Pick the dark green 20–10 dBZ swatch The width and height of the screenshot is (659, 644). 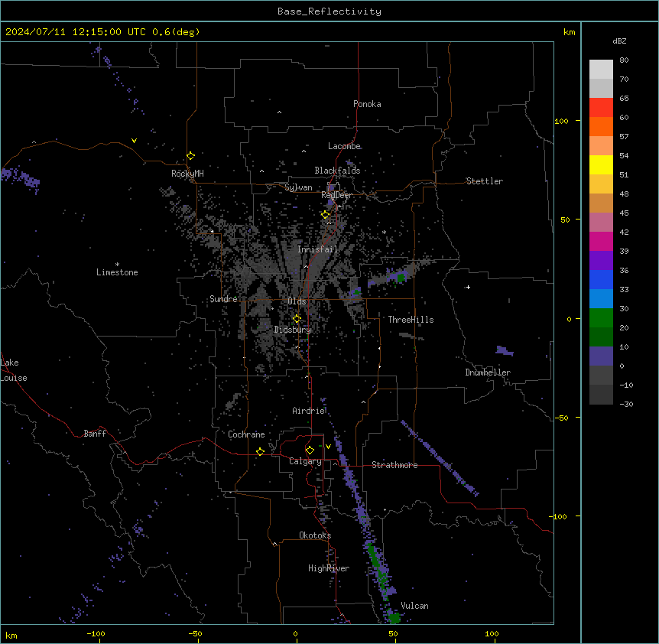[x=601, y=337]
